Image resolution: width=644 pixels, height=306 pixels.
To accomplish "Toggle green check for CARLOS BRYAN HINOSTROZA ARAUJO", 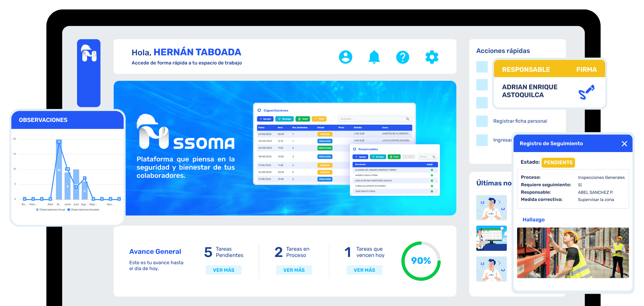I will [x=432, y=181].
